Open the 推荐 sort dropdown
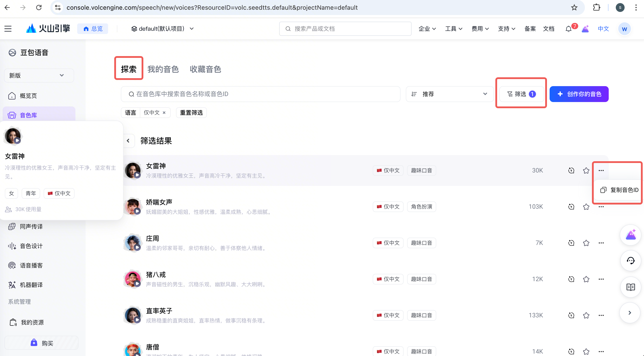The image size is (644, 356). (449, 94)
